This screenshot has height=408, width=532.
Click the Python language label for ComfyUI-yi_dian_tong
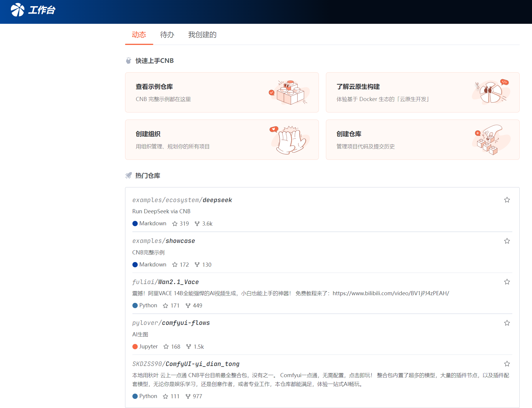(148, 396)
